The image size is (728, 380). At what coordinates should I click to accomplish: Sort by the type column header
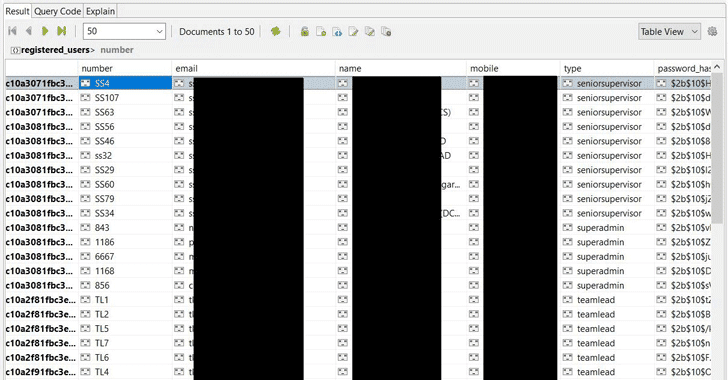coord(607,68)
